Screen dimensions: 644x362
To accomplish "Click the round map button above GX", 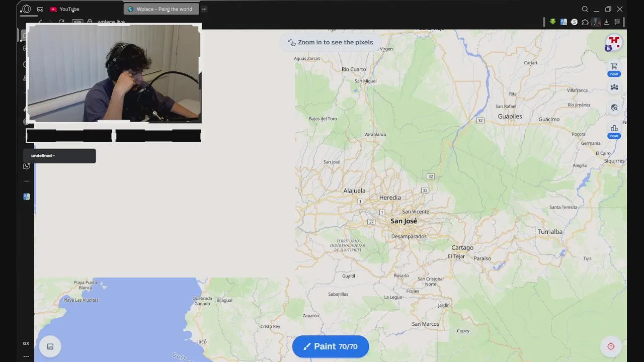I will 50,346.
